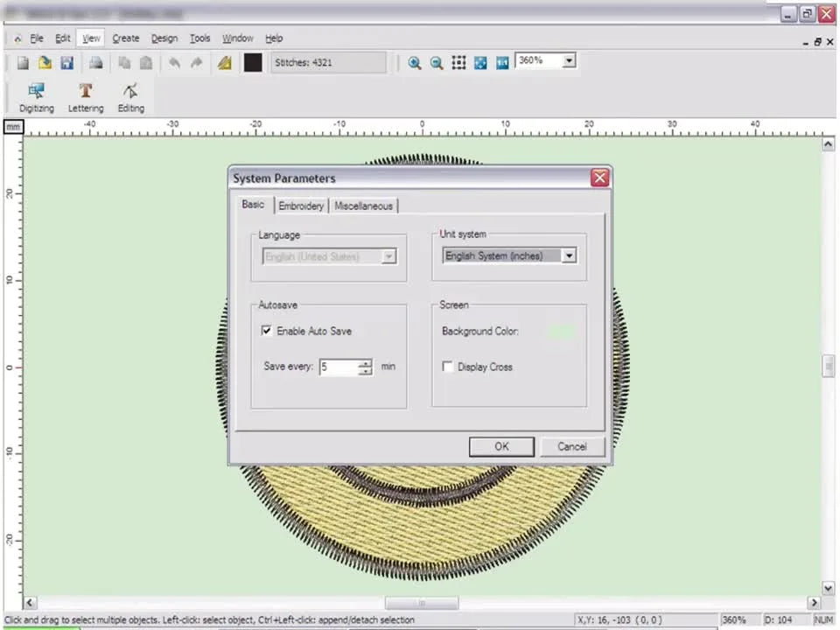Switch to the Embroidery tab

[301, 206]
